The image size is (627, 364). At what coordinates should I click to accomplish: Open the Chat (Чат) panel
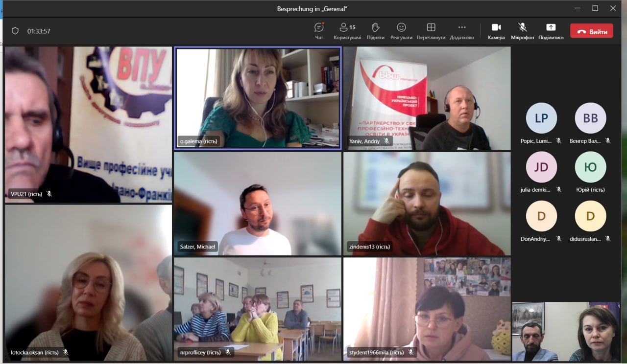coord(319,30)
